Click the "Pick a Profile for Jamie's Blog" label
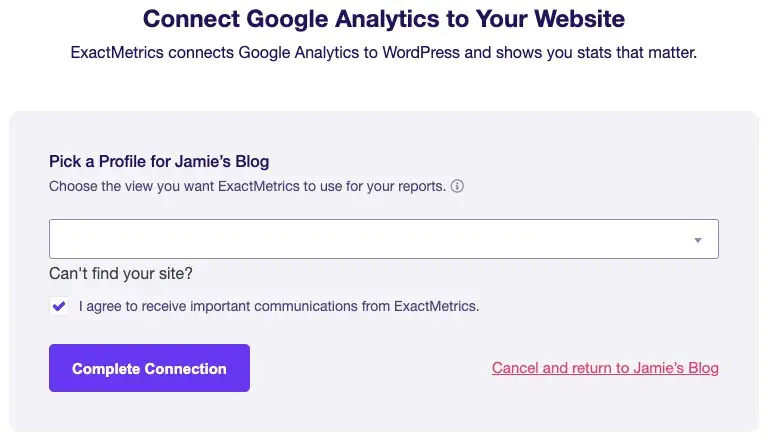The width and height of the screenshot is (768, 441). point(159,161)
